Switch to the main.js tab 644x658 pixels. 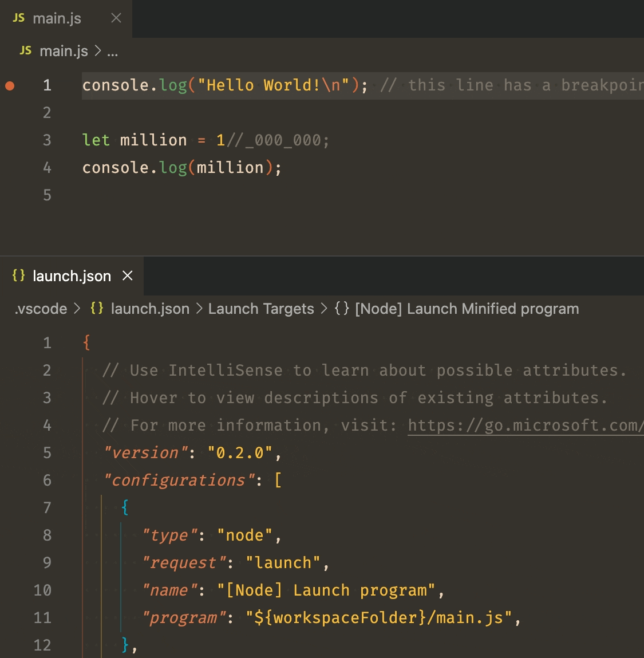click(57, 18)
